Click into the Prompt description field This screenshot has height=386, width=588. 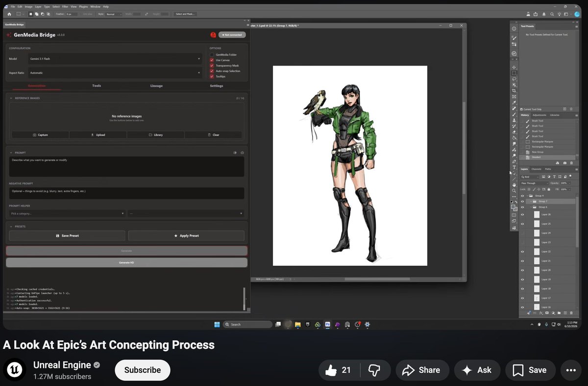(x=126, y=167)
